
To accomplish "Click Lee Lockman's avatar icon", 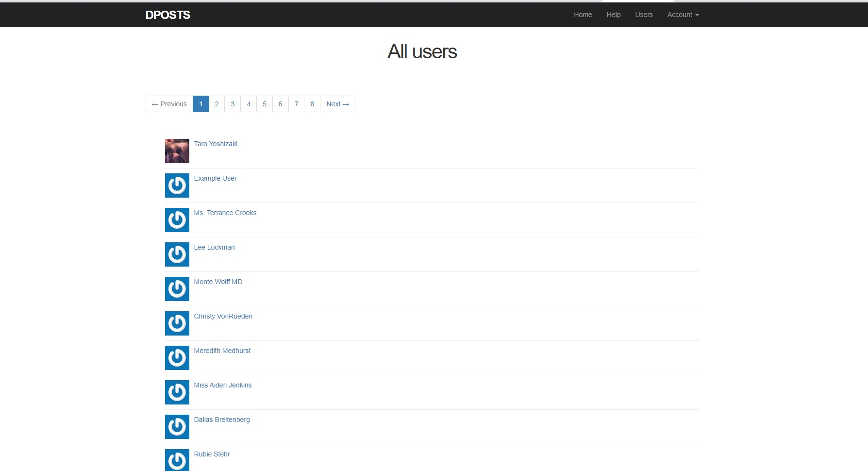I will point(177,254).
